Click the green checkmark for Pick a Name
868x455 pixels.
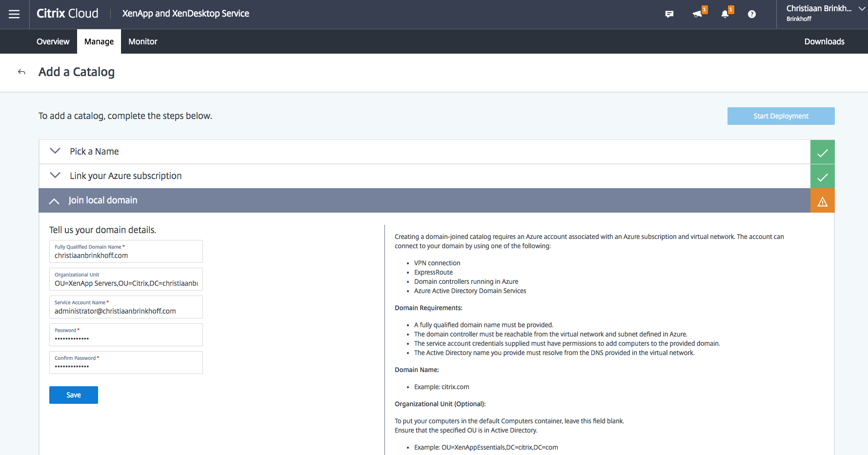pyautogui.click(x=823, y=152)
